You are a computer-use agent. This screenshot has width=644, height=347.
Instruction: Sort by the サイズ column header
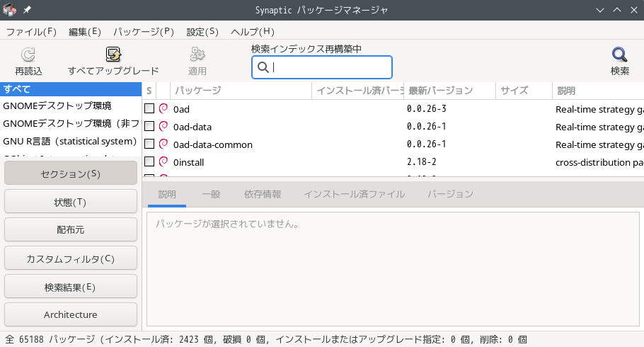(x=524, y=91)
